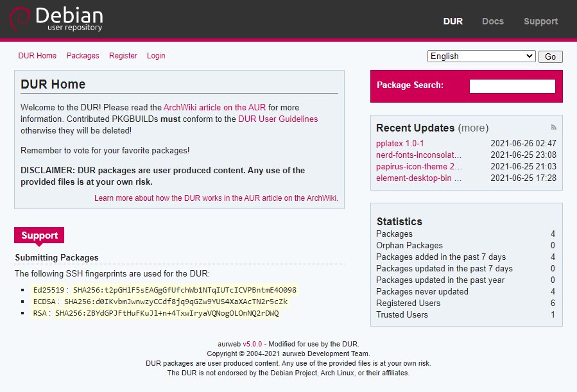Open the Recent Updates RSS feed icon
The height and width of the screenshot is (392, 577).
(x=553, y=127)
